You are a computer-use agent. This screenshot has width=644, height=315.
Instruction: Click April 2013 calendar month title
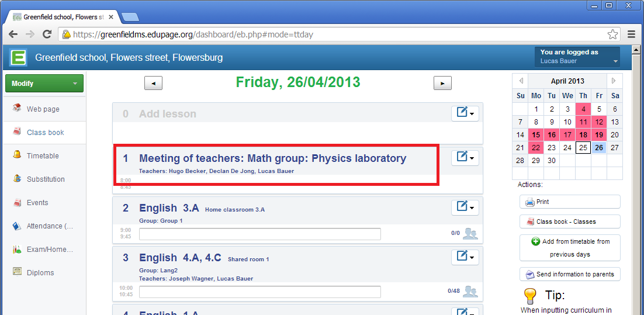(567, 81)
